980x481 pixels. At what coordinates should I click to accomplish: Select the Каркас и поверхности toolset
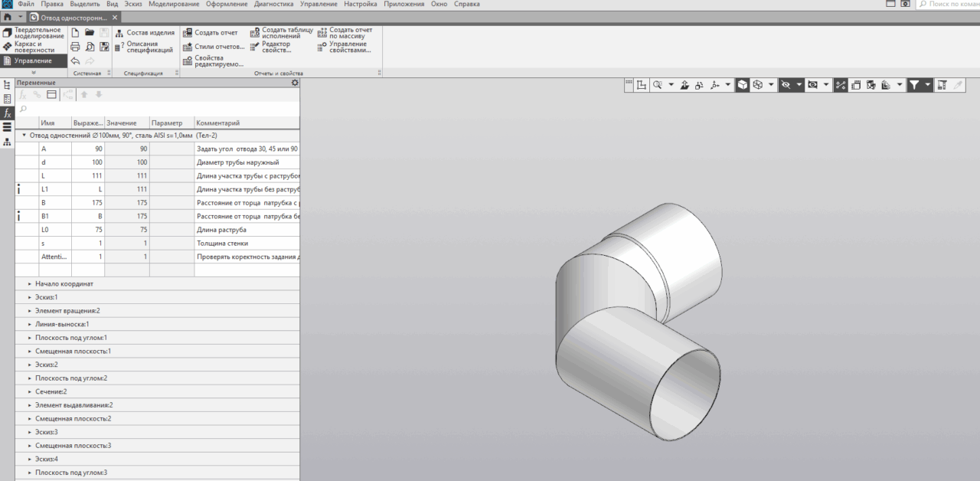tap(34, 47)
